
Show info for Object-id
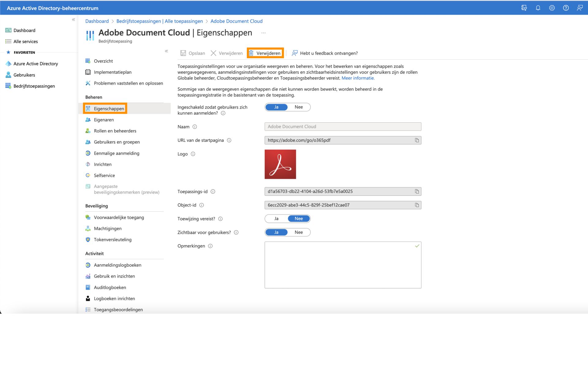coord(202,205)
